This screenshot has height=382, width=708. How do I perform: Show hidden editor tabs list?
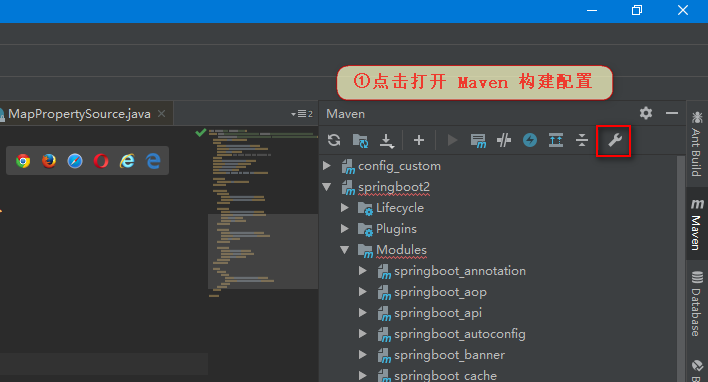302,114
